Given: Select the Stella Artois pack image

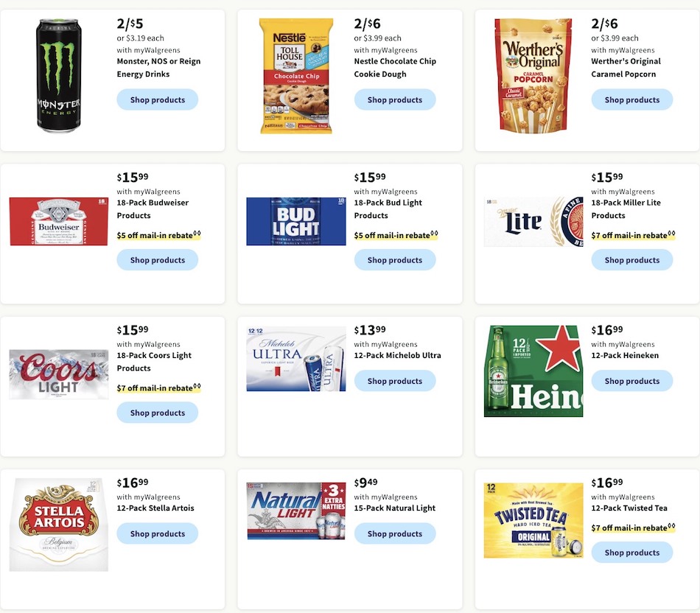Looking at the screenshot, I should (x=58, y=525).
